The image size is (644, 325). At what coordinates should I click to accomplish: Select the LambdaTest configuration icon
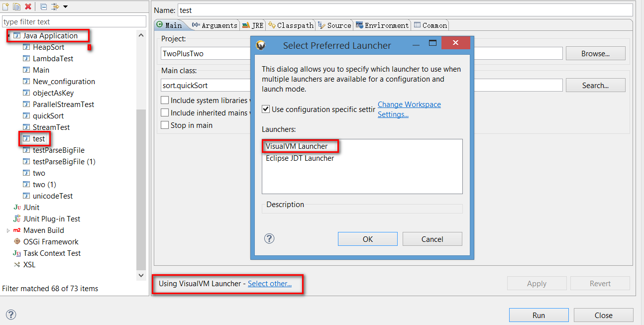[x=27, y=59]
